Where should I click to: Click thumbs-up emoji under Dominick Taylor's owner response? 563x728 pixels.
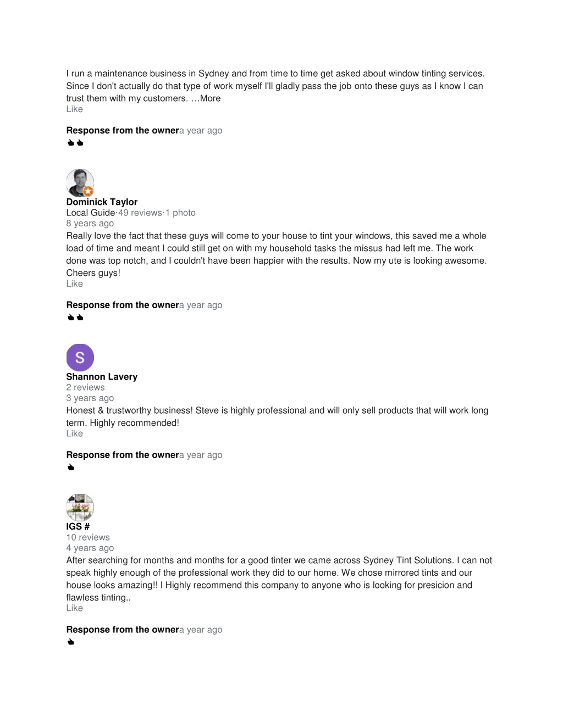coord(75,317)
